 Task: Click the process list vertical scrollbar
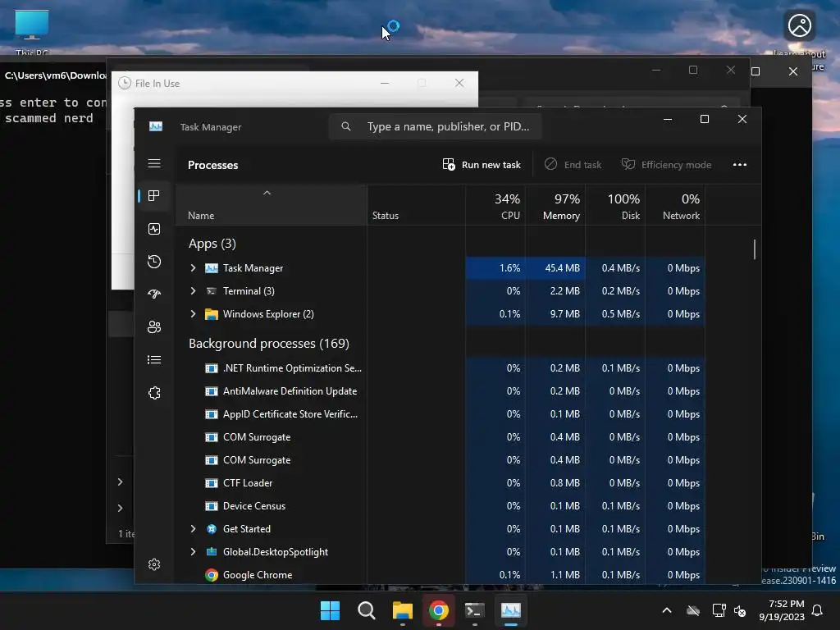click(755, 249)
